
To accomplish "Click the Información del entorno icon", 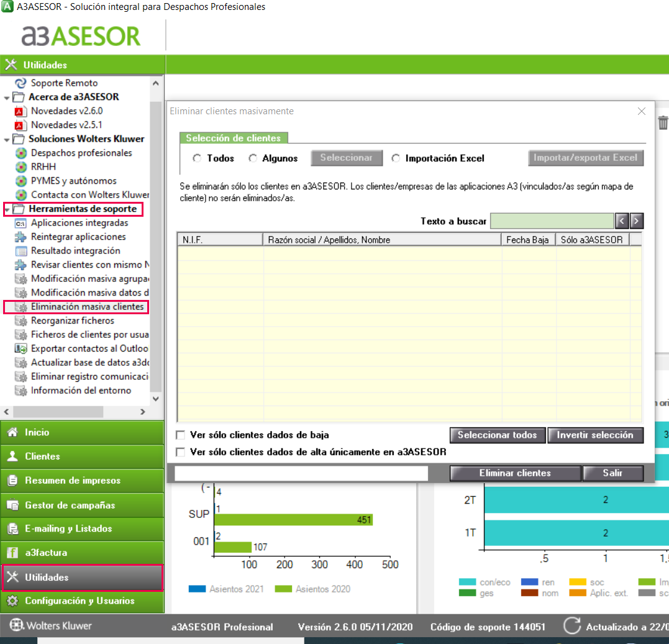I will coord(20,391).
